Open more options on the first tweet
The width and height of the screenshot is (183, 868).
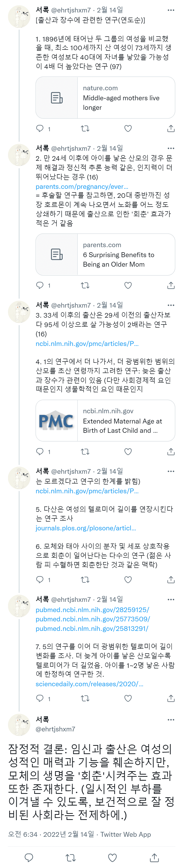pos(171,10)
